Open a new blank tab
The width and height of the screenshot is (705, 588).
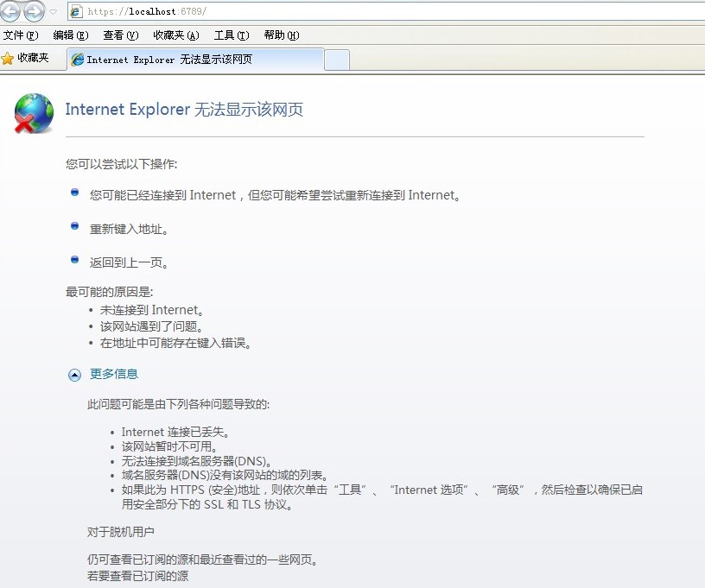pyautogui.click(x=337, y=60)
